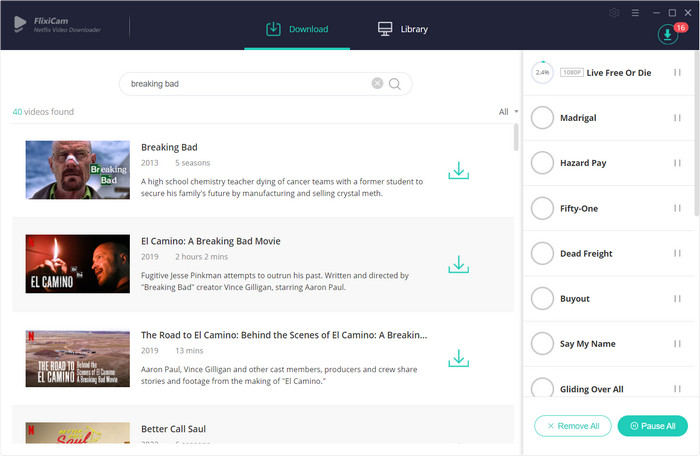Pause the Fifty-One download

(677, 208)
